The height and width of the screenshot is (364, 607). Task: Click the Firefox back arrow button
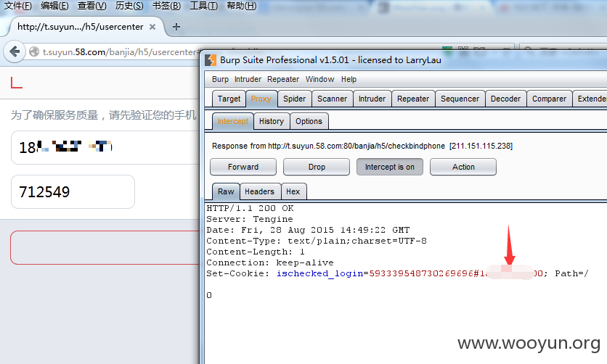[x=15, y=51]
